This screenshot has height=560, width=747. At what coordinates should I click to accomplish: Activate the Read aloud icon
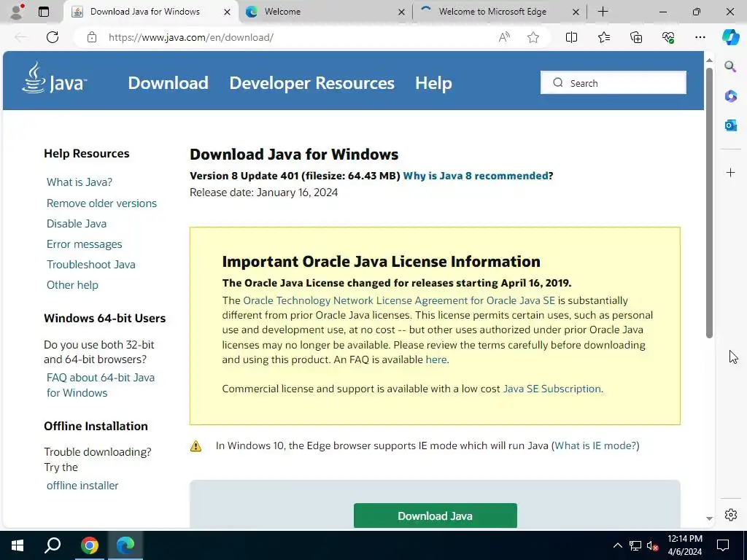coord(504,37)
